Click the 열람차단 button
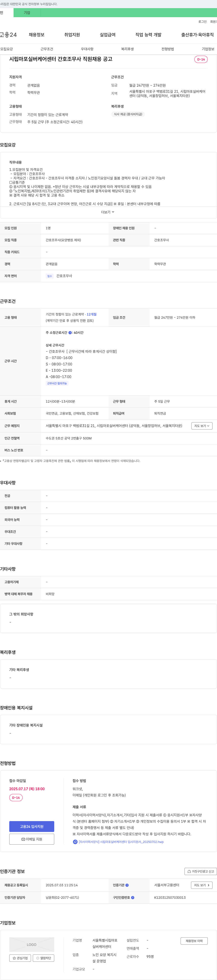Viewport: 217px width, 980px height. point(43,958)
